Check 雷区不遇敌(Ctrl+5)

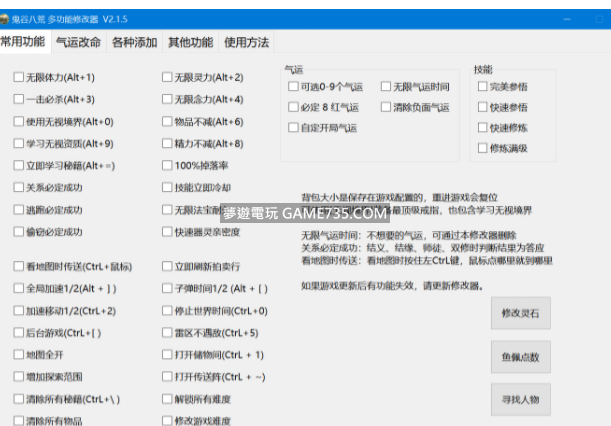point(167,332)
